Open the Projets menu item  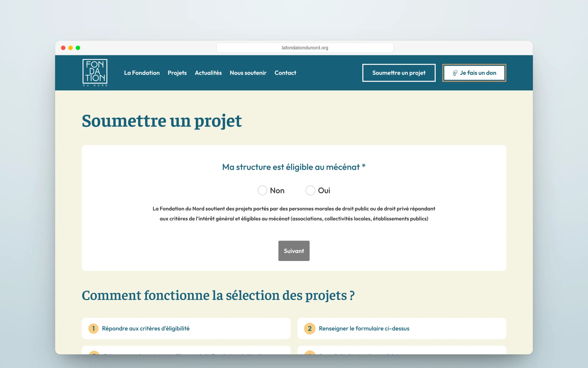[177, 73]
